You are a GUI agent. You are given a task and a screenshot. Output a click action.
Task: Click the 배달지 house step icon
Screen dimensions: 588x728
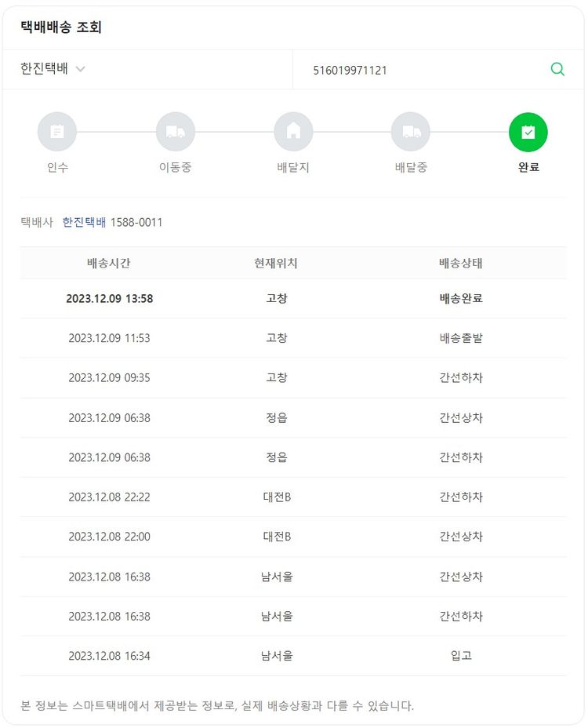(293, 132)
